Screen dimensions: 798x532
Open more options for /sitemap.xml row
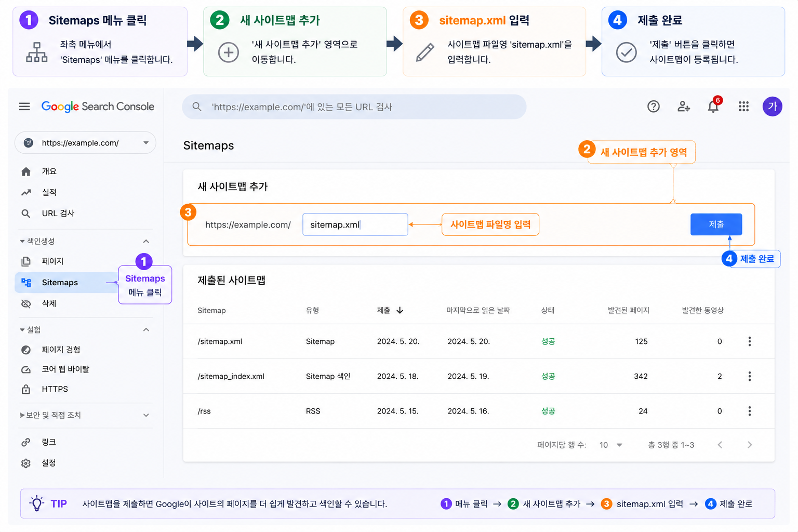[750, 341]
